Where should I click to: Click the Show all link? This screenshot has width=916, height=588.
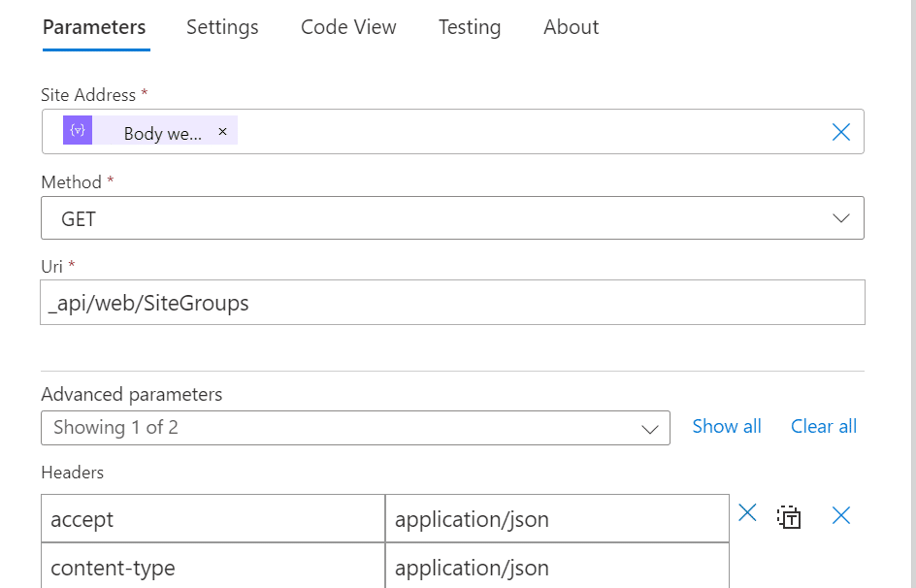(727, 426)
